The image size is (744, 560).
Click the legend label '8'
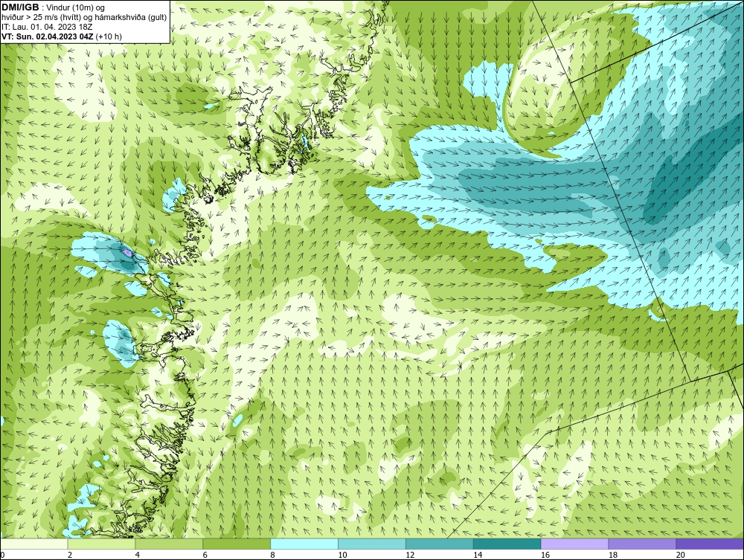tap(273, 555)
